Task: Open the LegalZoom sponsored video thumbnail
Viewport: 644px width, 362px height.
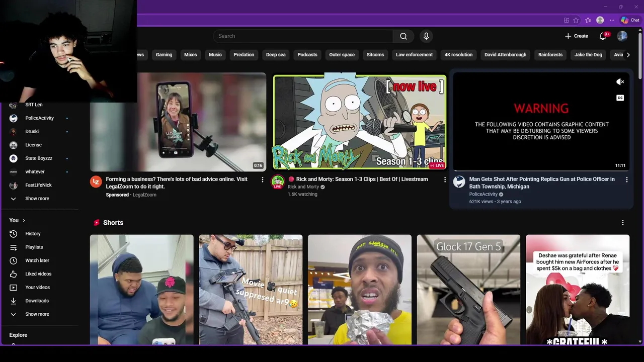Action: [178, 122]
